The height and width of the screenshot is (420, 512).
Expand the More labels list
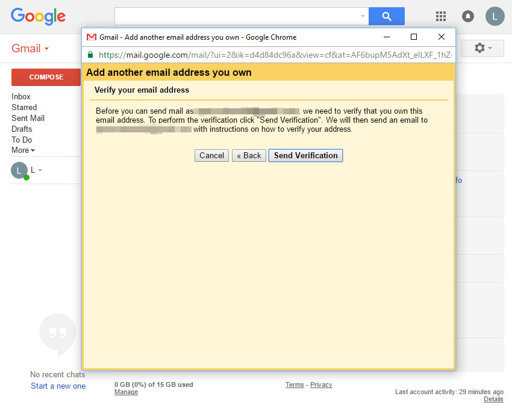click(23, 150)
